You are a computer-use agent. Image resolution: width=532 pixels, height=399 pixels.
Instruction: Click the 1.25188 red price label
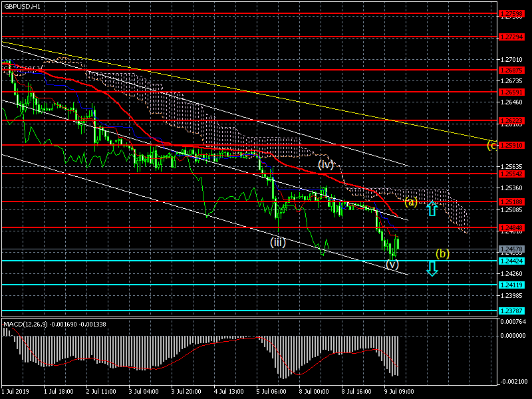click(511, 202)
